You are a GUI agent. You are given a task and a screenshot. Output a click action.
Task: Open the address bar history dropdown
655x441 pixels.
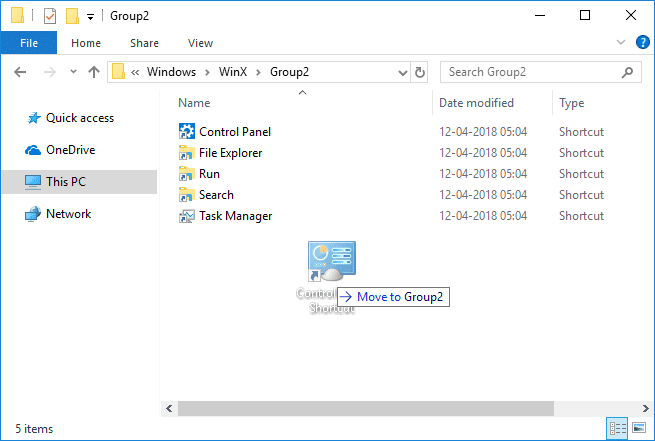(x=402, y=72)
